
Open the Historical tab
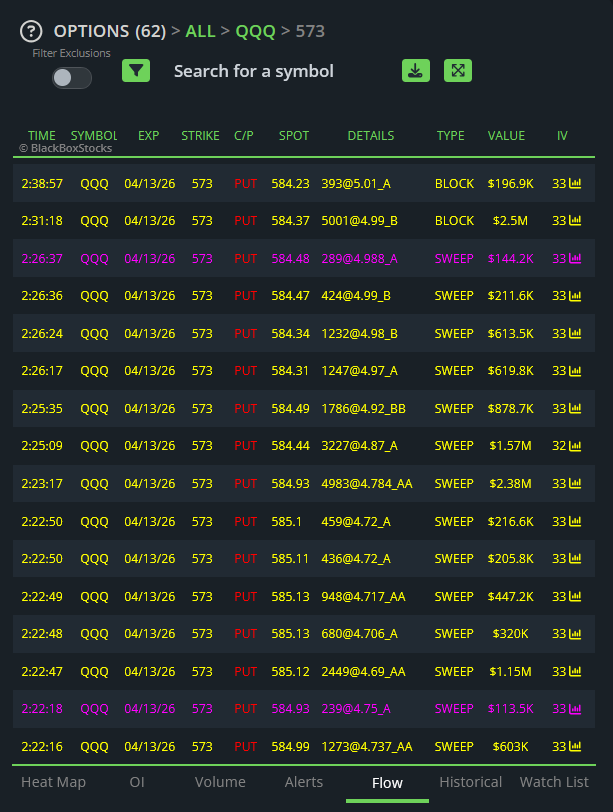[x=471, y=782]
